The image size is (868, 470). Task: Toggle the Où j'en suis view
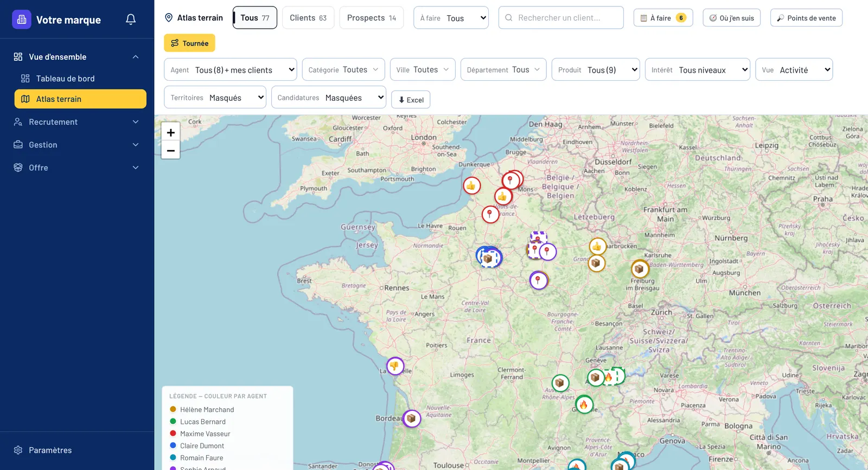pos(732,18)
